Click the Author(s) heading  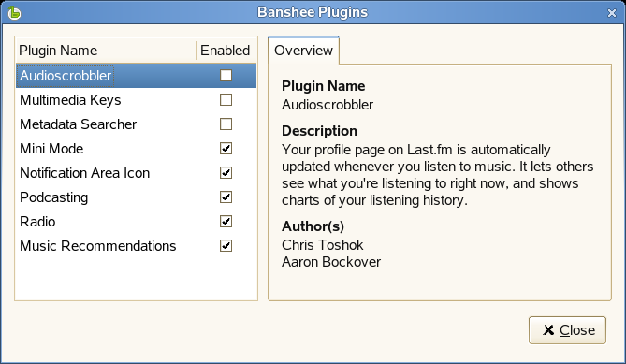(313, 226)
